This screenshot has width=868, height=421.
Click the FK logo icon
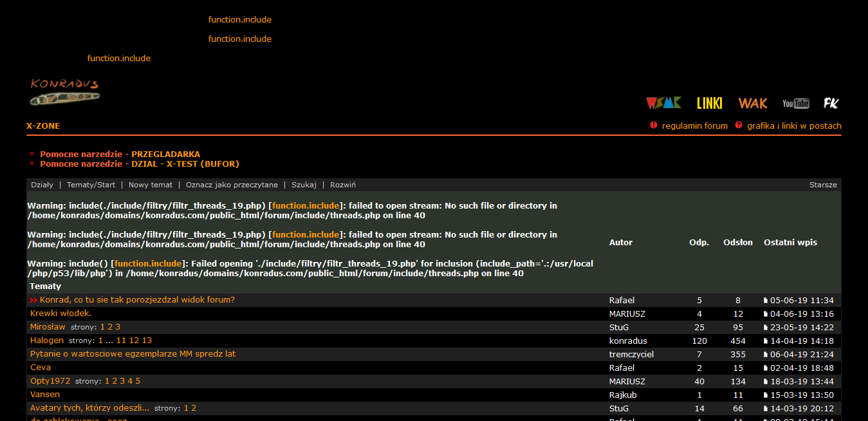click(831, 103)
